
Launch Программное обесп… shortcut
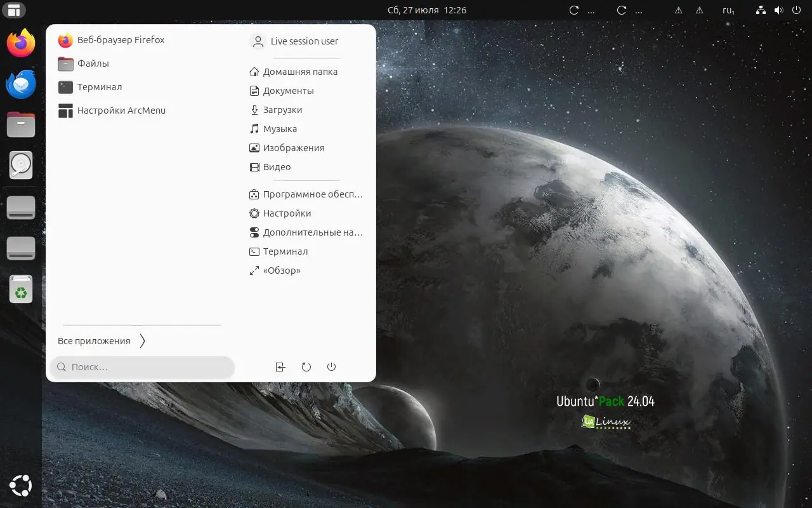[x=307, y=194]
